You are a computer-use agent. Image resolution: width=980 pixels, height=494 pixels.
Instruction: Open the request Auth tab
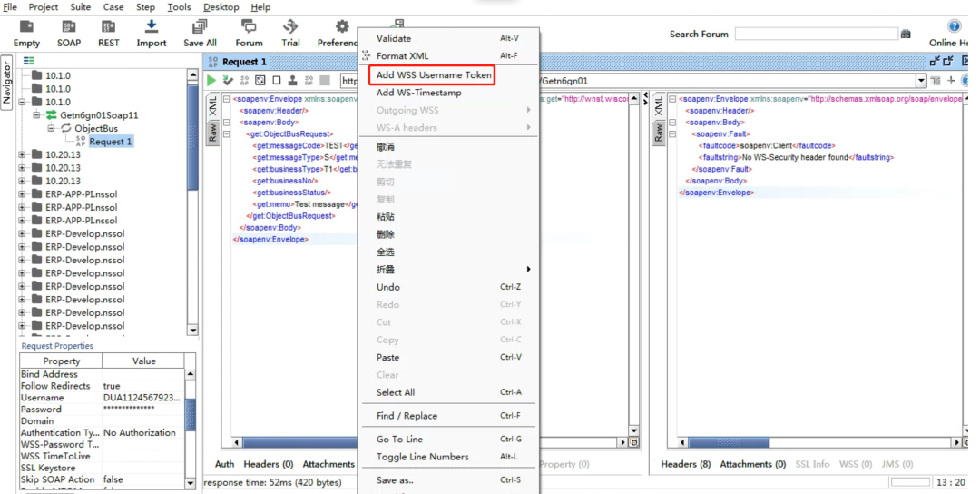pyautogui.click(x=224, y=464)
